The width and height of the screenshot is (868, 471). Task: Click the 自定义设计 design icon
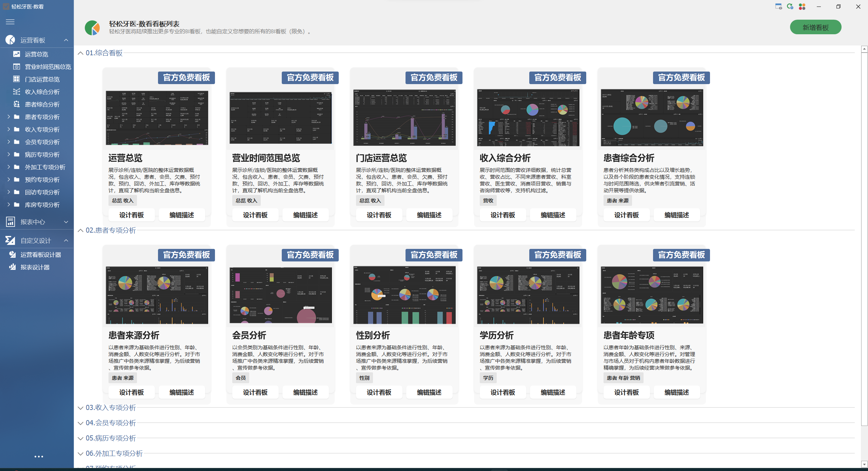pos(10,240)
